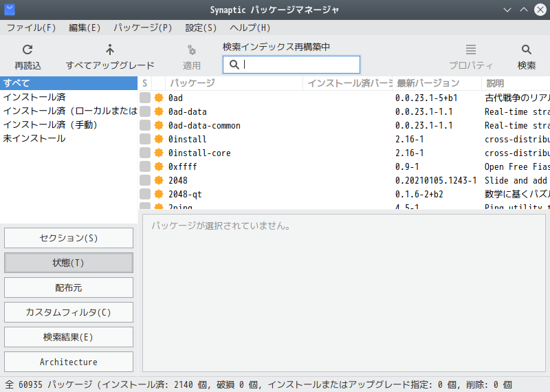The width and height of the screenshot is (550, 392).
Task: Toggle the status checkbox for 0ad
Action: (145, 98)
